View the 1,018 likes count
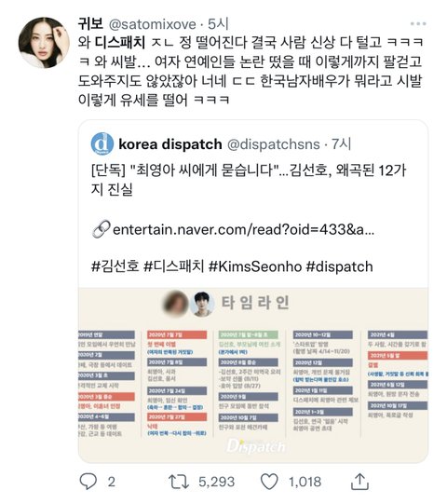This screenshot has width=447, height=504. [305, 482]
